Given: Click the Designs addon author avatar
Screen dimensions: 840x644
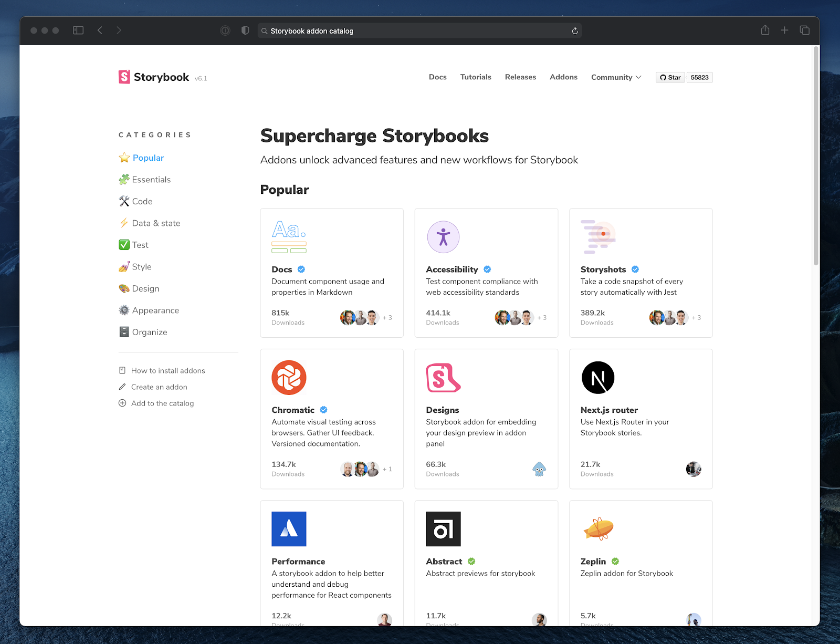Looking at the screenshot, I should pos(539,469).
